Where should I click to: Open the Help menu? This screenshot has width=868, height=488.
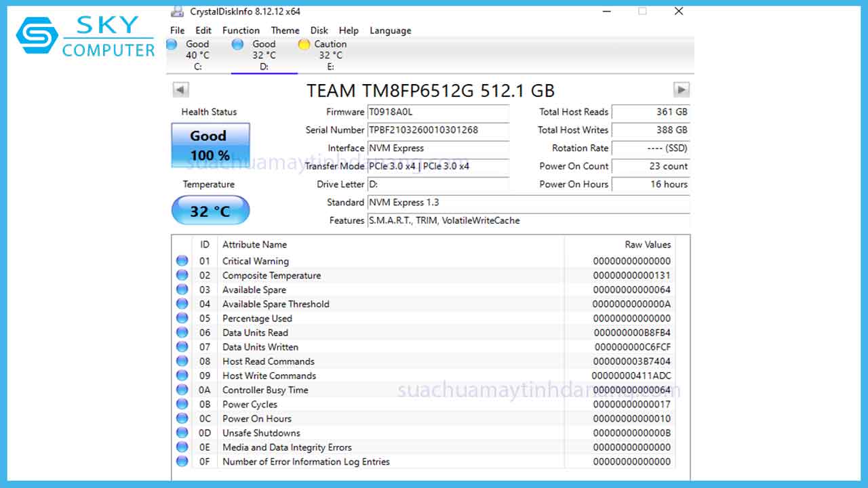click(349, 30)
